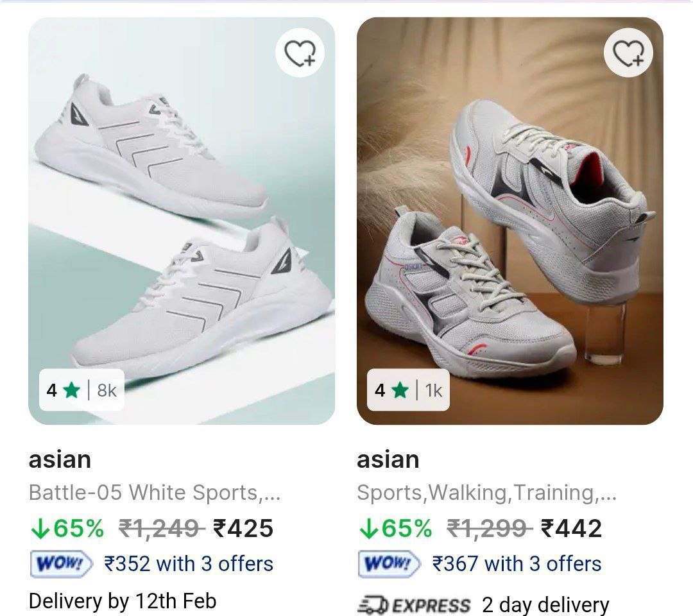693x616 pixels.
Task: Open the Battle-05 White Sports product title
Action: pyautogui.click(x=155, y=493)
